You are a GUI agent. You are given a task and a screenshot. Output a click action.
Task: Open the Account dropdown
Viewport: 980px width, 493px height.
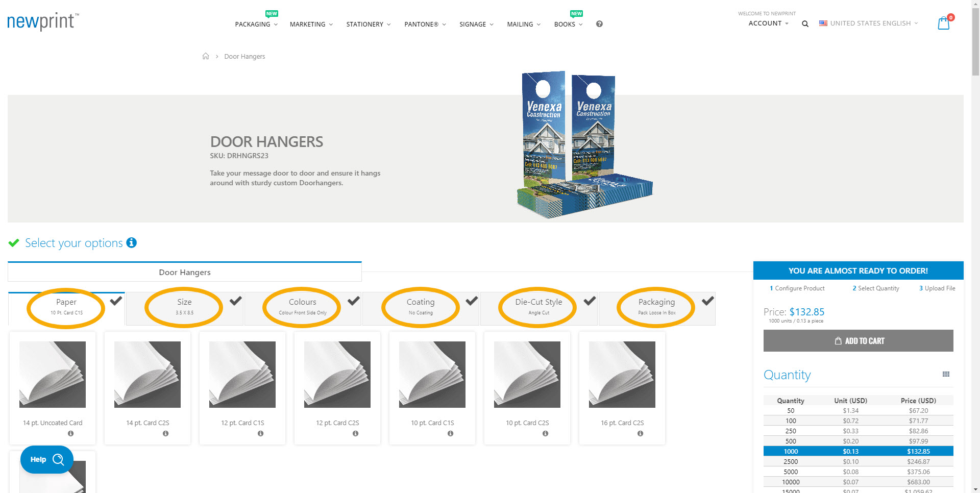768,23
